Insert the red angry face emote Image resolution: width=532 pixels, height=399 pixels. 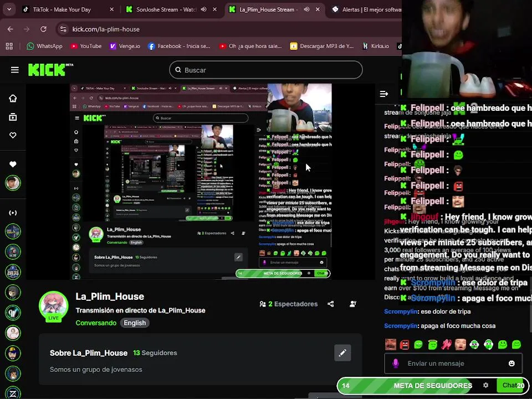tap(405, 345)
